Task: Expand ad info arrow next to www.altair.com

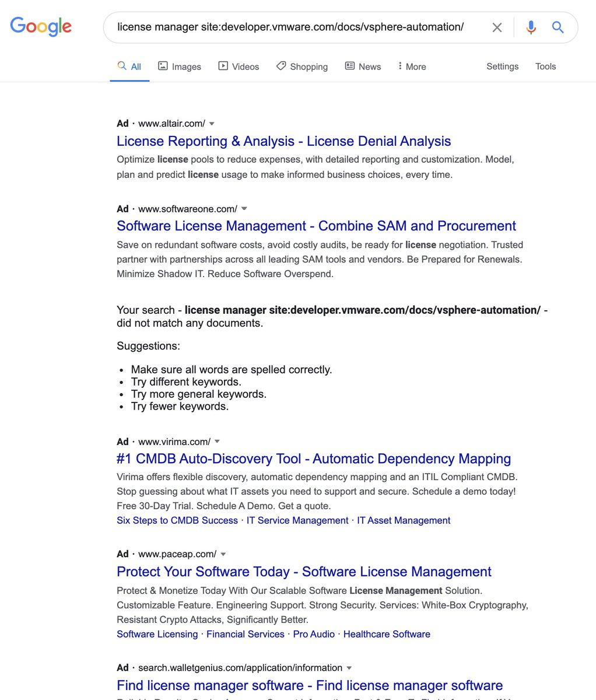Action: point(212,124)
